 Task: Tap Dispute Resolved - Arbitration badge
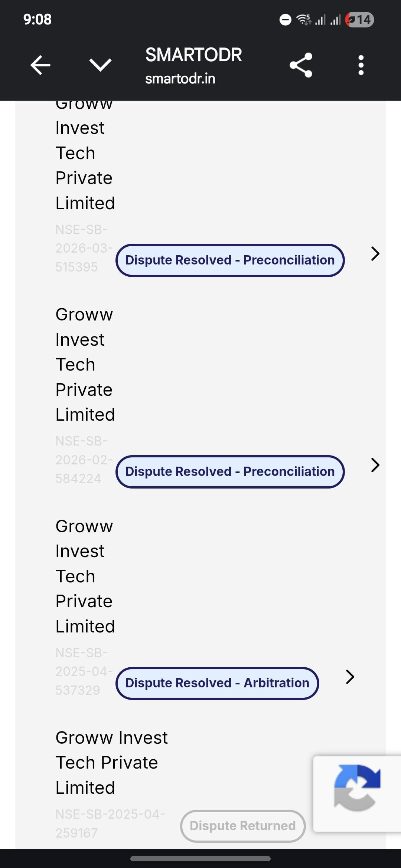tap(217, 683)
